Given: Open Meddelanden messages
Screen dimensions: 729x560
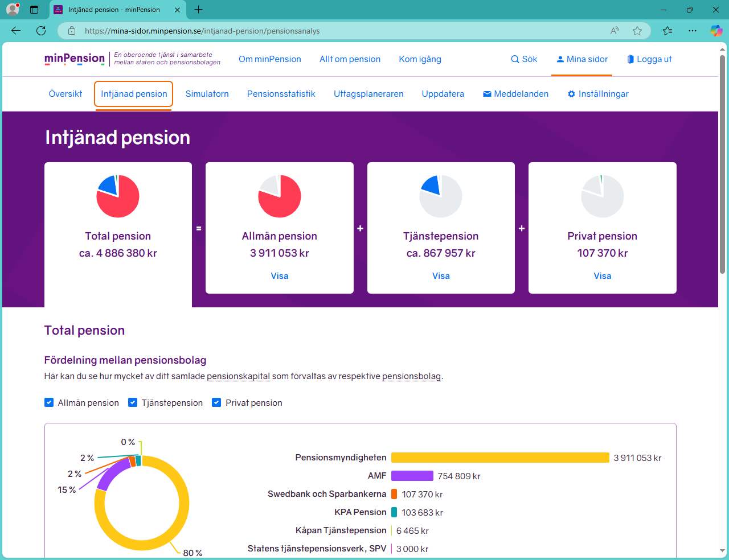Looking at the screenshot, I should click(515, 94).
